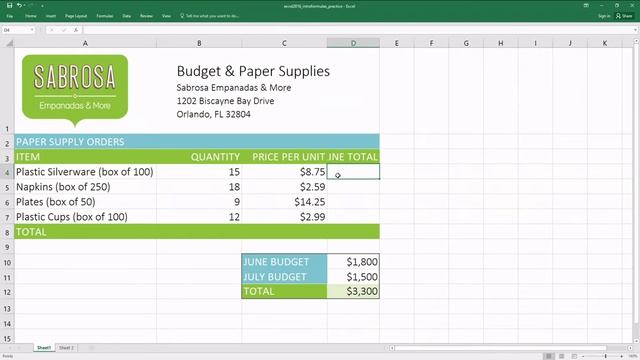Viewport: 640px width, 360px height.
Task: Click the JUNE BUDGET label cell
Action: point(284,262)
